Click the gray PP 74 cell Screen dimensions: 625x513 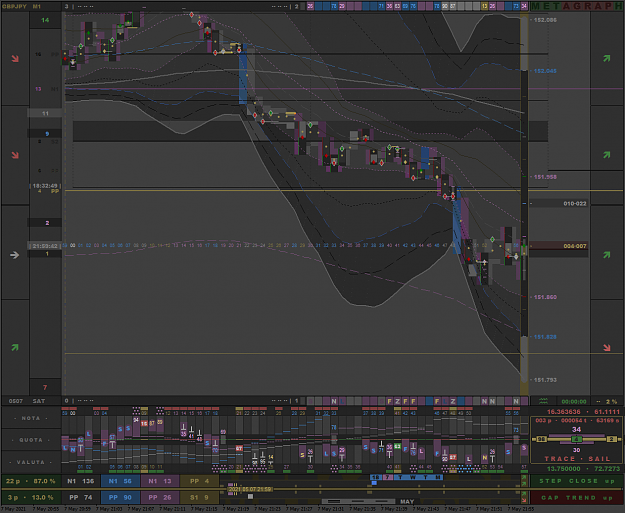pos(81,497)
